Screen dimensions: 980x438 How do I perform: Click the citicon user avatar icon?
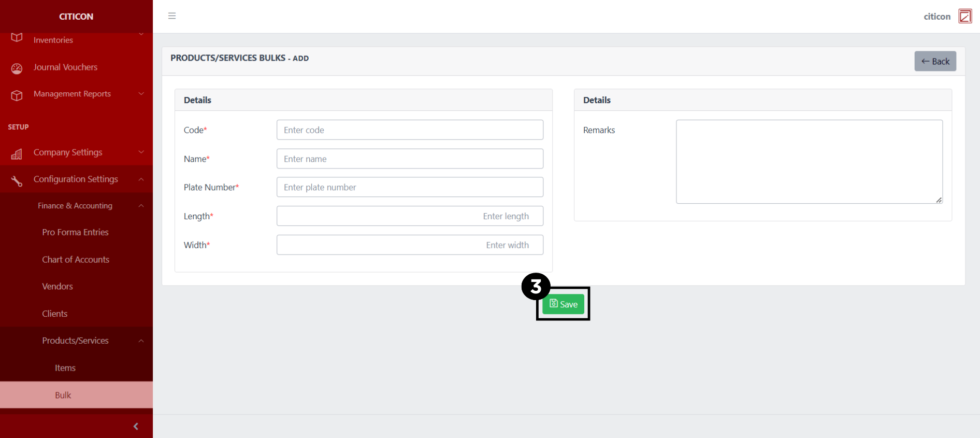coord(965,16)
